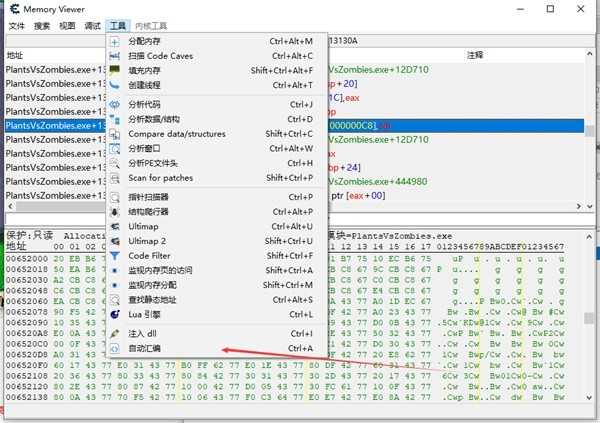Open the 内核工具 menu
600x423 pixels.
click(x=151, y=25)
